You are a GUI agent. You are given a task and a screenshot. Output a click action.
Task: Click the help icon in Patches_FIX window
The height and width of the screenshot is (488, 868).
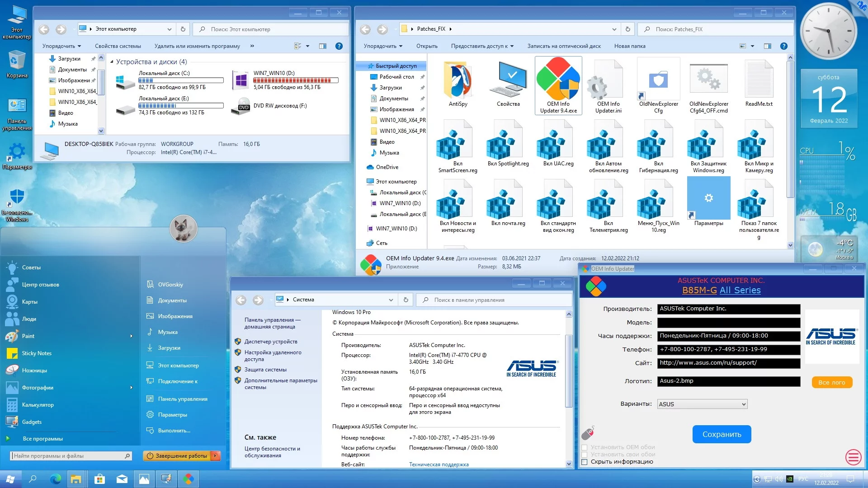pos(784,46)
